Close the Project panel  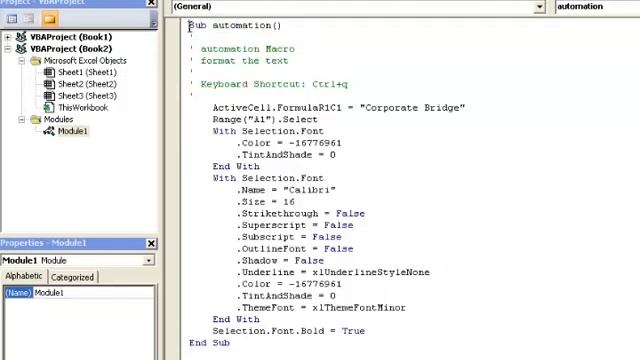tap(151, 3)
